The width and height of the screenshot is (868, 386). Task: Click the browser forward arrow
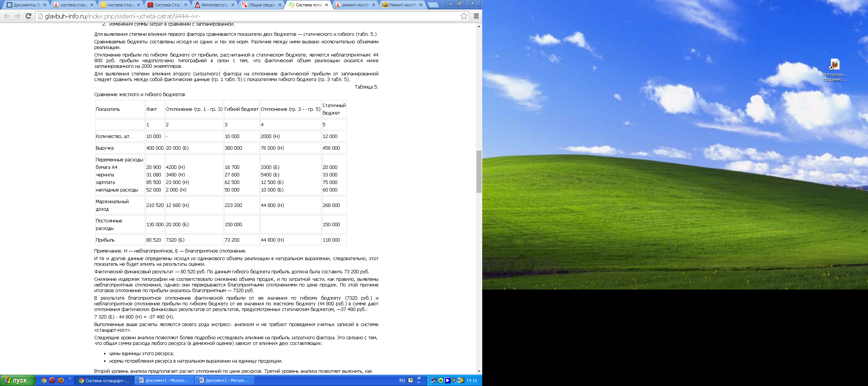[17, 16]
